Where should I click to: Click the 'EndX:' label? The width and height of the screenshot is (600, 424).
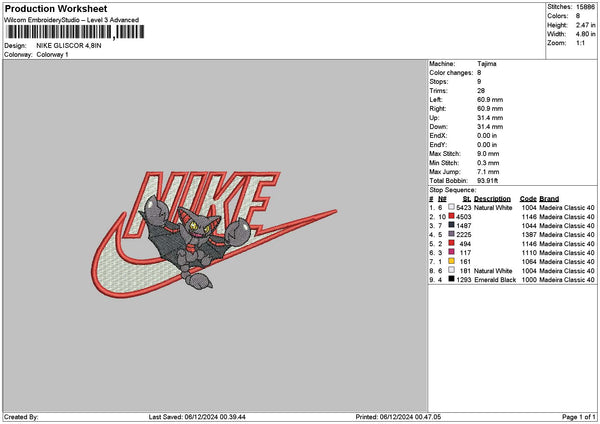pos(438,136)
